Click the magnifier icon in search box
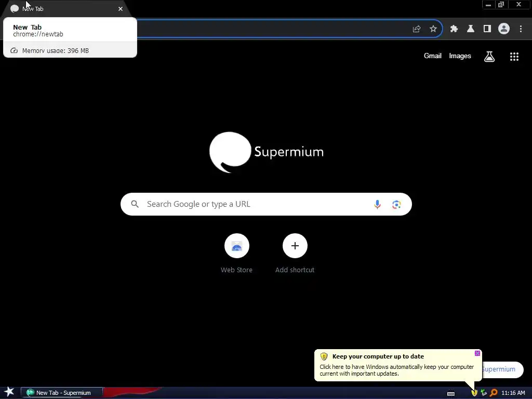 (x=135, y=204)
